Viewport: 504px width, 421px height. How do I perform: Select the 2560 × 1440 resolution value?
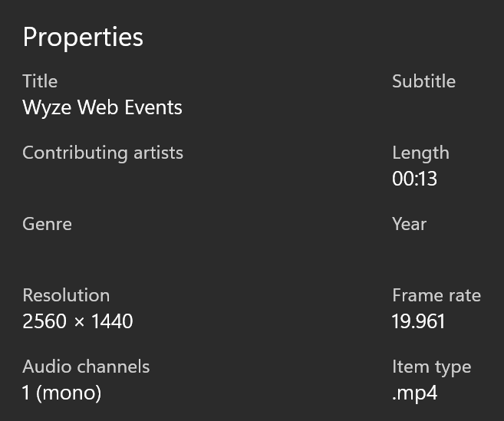click(77, 321)
